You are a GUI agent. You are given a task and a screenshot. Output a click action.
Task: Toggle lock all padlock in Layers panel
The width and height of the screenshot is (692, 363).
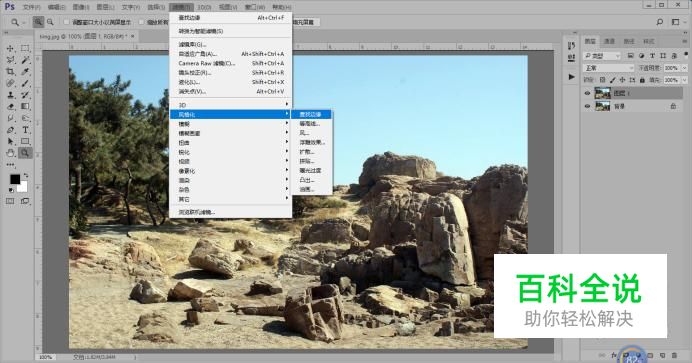pyautogui.click(x=642, y=80)
